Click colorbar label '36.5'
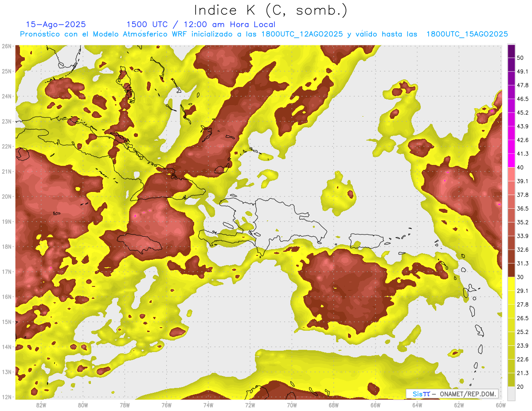 point(522,208)
